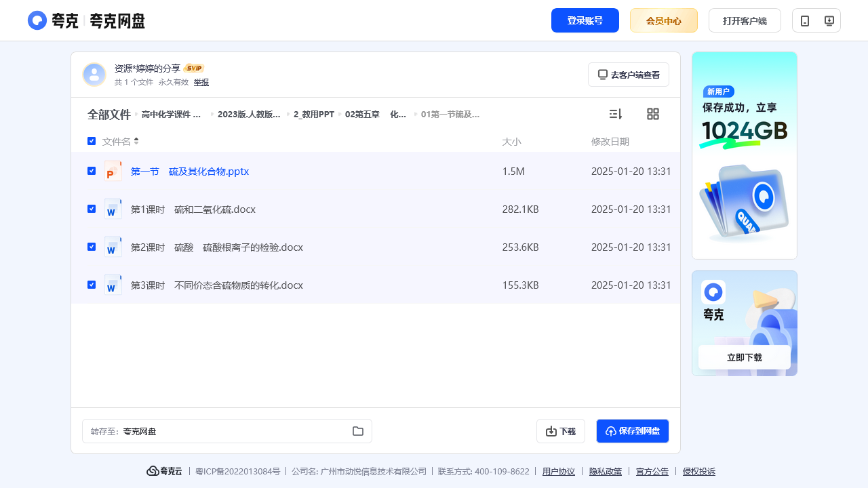868x488 pixels.
Task: Click 保存到网盘 save button
Action: [633, 431]
